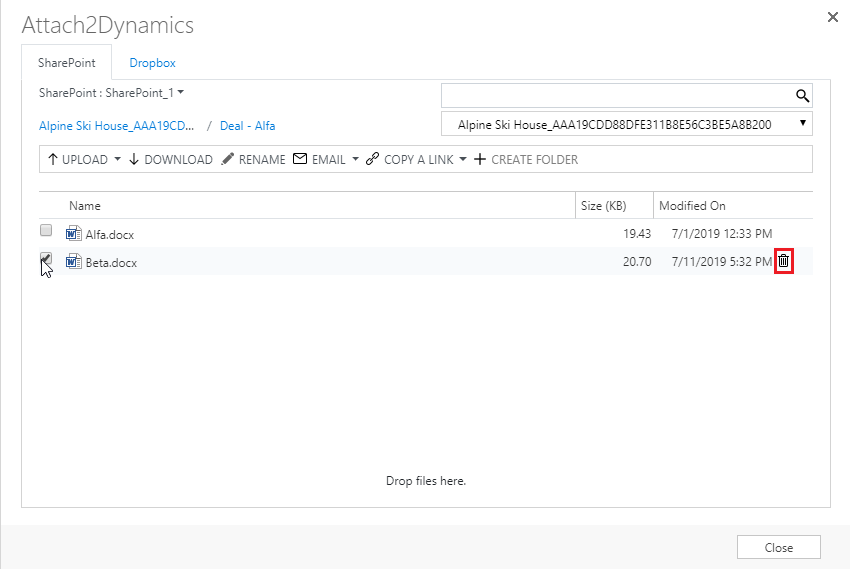Click the size value 19.43

(x=637, y=234)
